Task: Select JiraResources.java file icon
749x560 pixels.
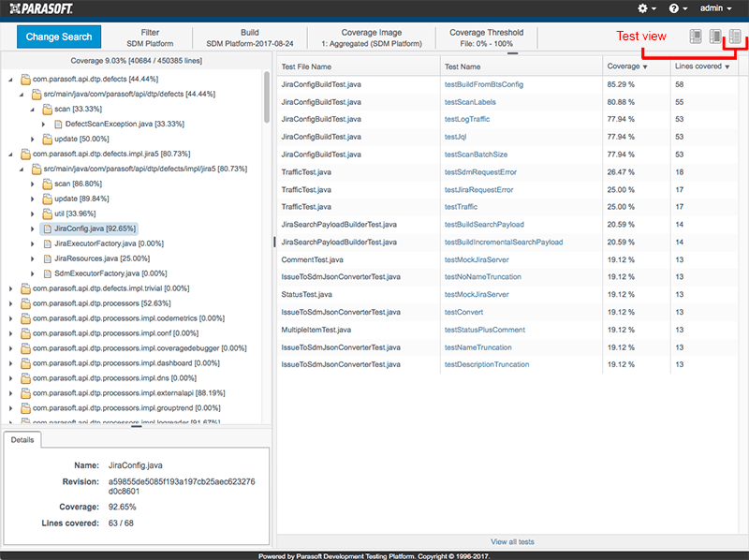Action: tap(48, 258)
